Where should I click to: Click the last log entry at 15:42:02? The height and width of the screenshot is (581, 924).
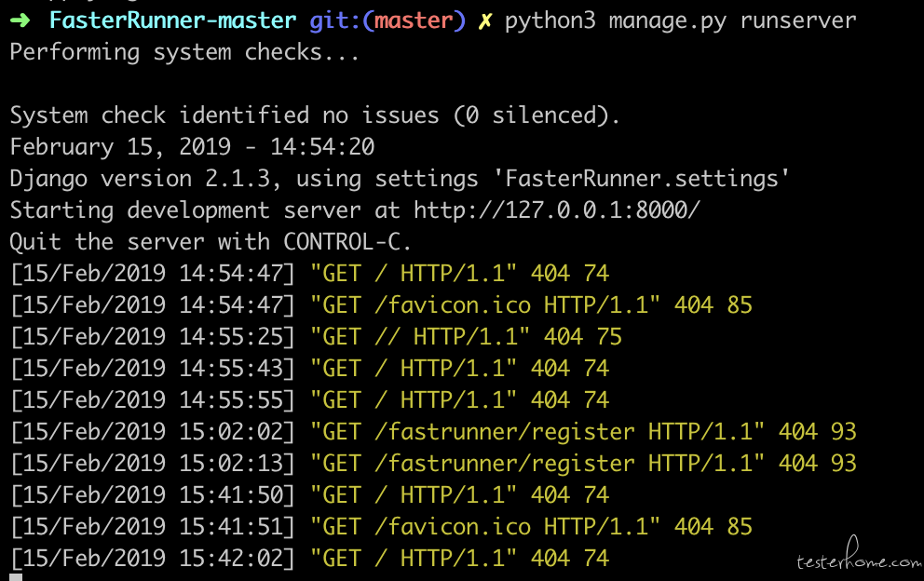309,559
